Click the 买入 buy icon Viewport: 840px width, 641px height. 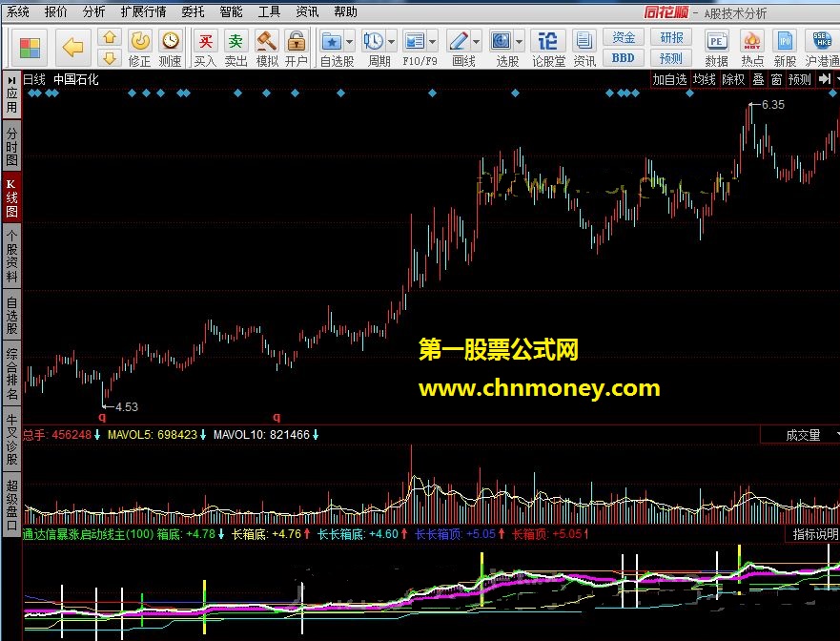pyautogui.click(x=205, y=49)
